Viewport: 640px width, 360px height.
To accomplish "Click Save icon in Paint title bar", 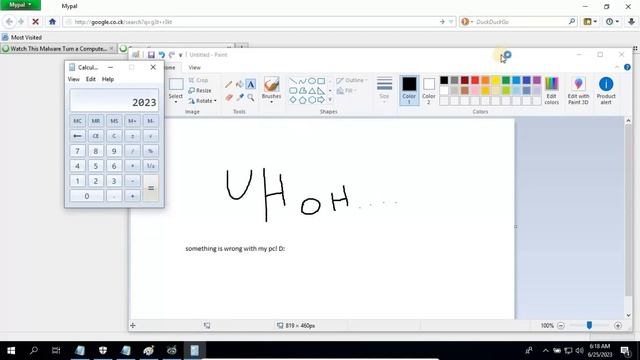I will pyautogui.click(x=151, y=55).
